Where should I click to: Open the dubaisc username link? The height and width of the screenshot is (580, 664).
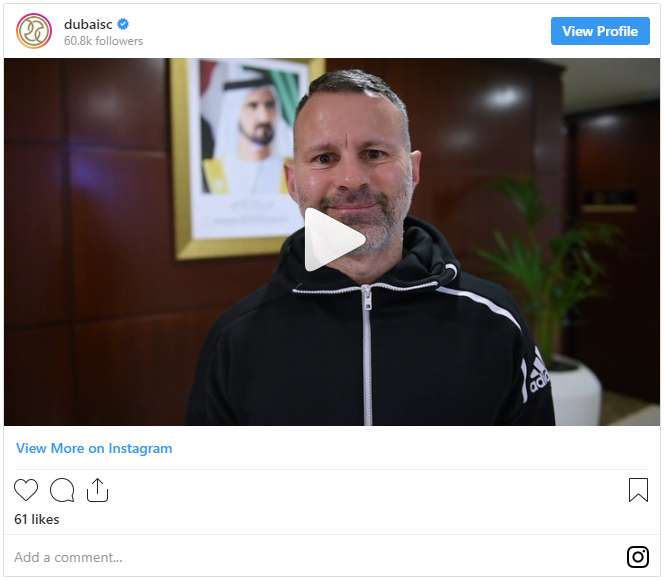[88, 25]
